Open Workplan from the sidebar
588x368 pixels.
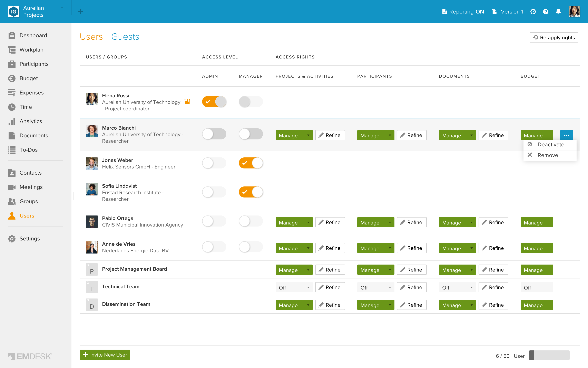pos(31,50)
